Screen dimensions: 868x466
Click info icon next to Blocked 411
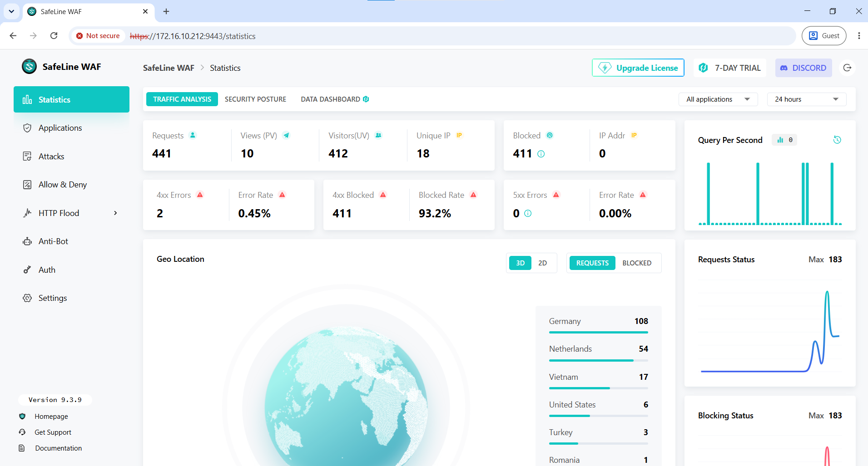point(541,154)
